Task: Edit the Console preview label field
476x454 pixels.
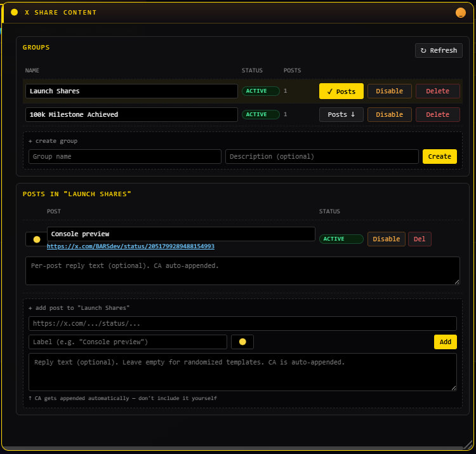Action: pyautogui.click(x=181, y=234)
